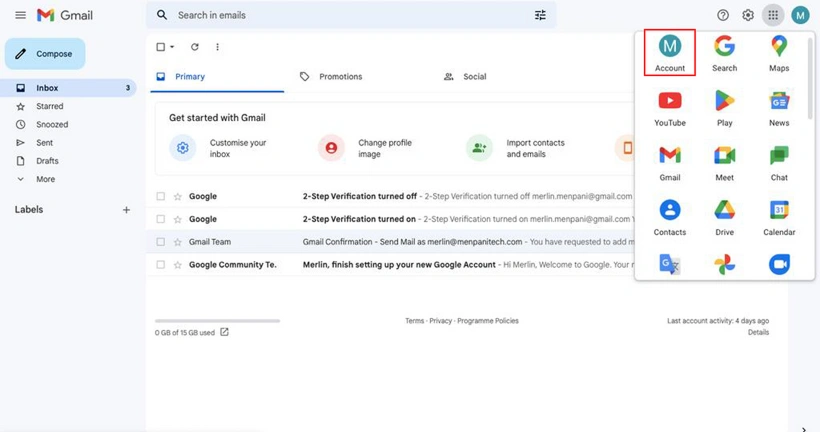Select the 2-Step Verification turned off email checkbox
Viewport: 820px width, 432px height.
[x=161, y=196]
